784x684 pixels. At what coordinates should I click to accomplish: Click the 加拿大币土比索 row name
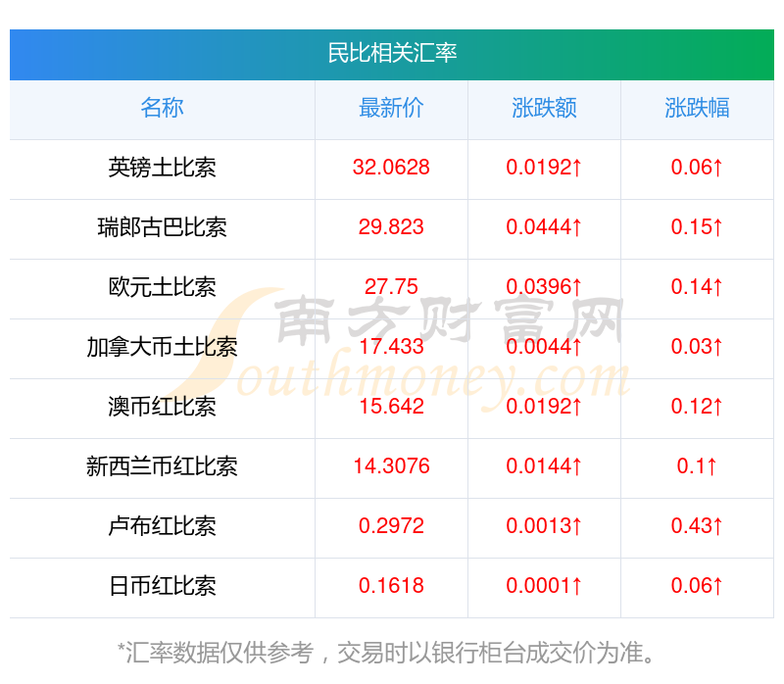[162, 347]
